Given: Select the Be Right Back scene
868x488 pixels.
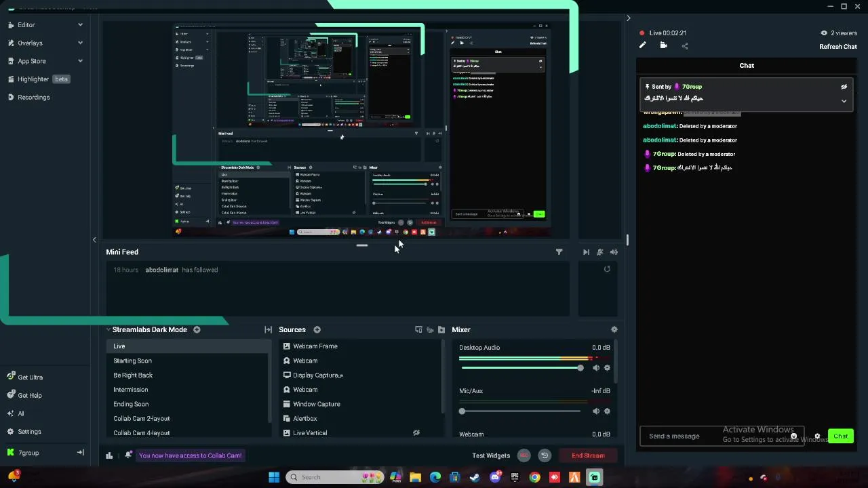Looking at the screenshot, I should [x=189, y=375].
